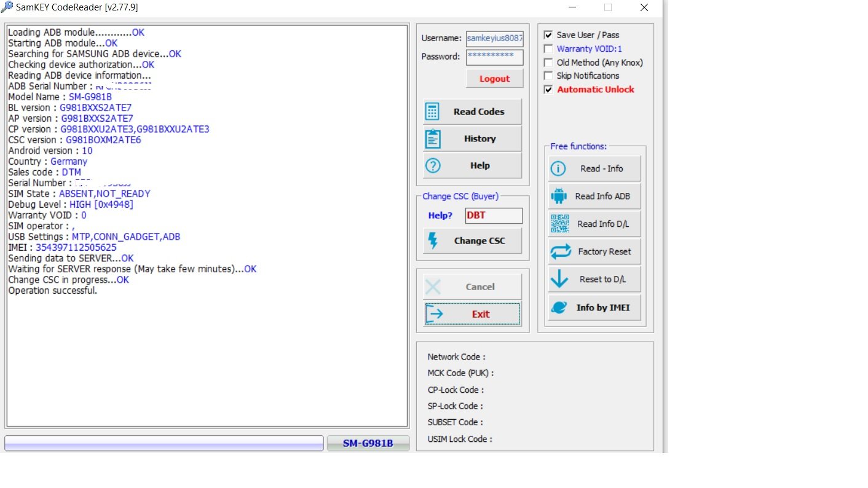The image size is (868, 488).
Task: Click the info circle icon on Read - Info
Action: click(x=558, y=168)
